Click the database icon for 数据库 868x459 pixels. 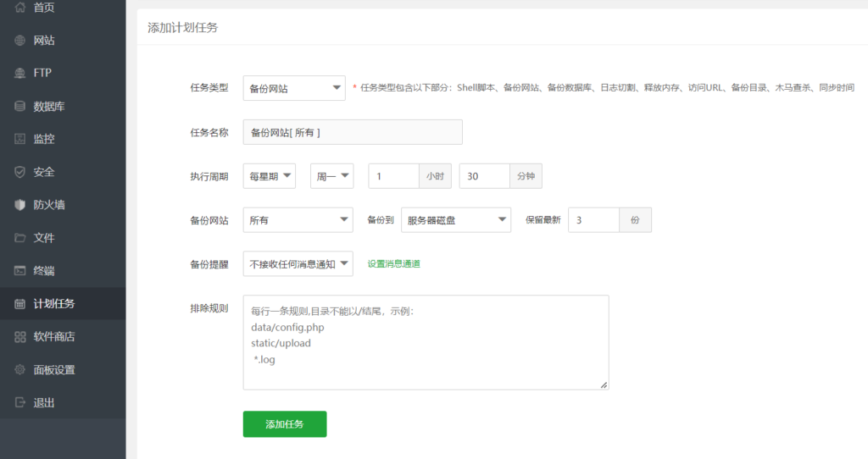pos(19,107)
